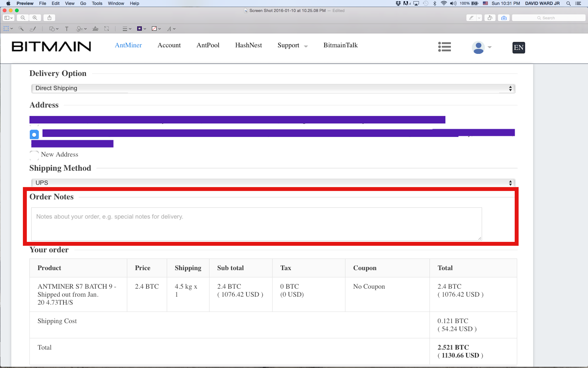Open the Go menu
Image resolution: width=588 pixels, height=368 pixels.
[83, 3]
